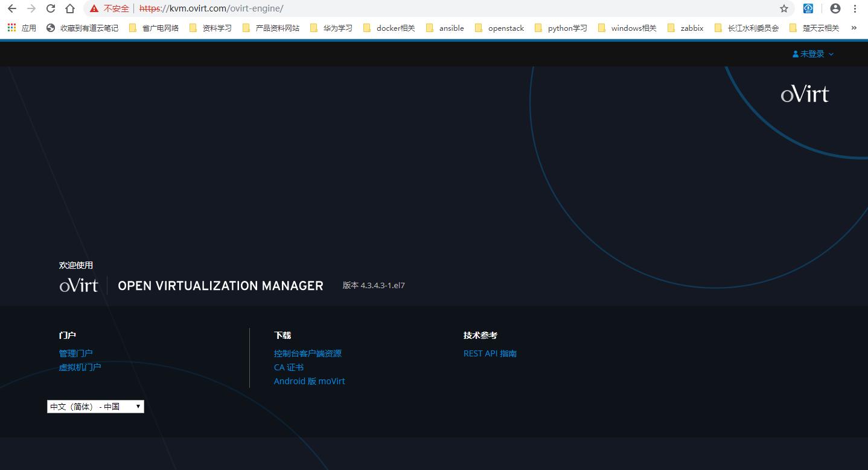Click the 技术参考 section heading
Screen dimensions: 868x470
tap(480, 335)
